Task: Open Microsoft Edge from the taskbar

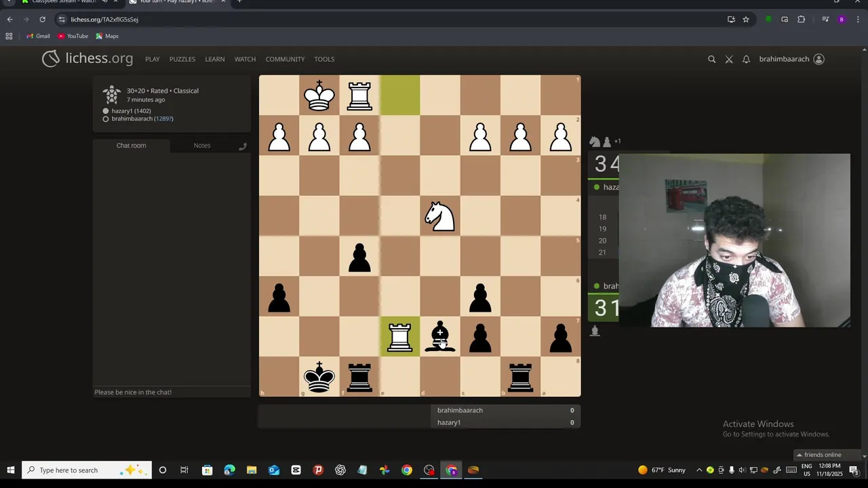Action: click(x=229, y=470)
